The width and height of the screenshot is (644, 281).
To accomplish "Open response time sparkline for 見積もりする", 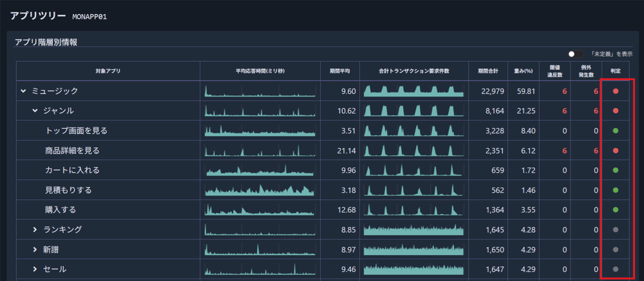I will pos(260,190).
